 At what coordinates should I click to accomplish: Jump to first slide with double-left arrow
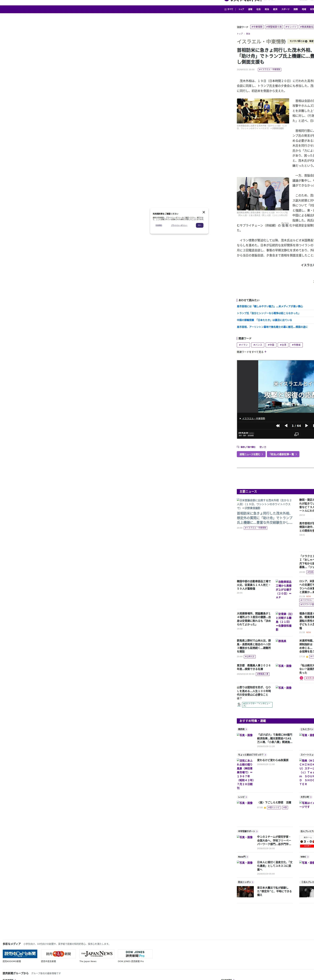click(x=278, y=426)
